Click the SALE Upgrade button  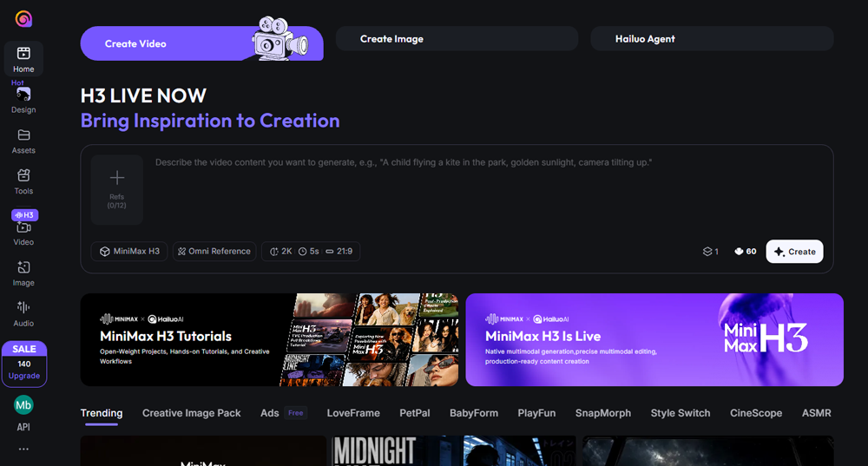(24, 364)
